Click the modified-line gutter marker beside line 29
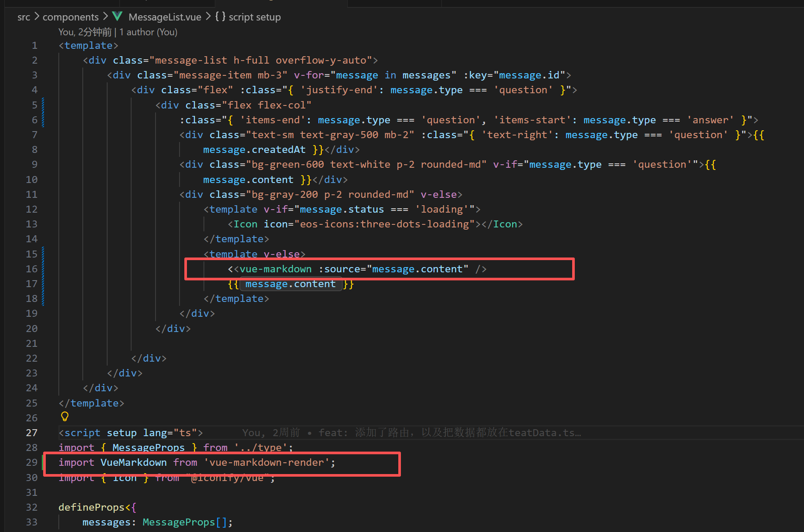Image resolution: width=804 pixels, height=532 pixels. coord(43,462)
